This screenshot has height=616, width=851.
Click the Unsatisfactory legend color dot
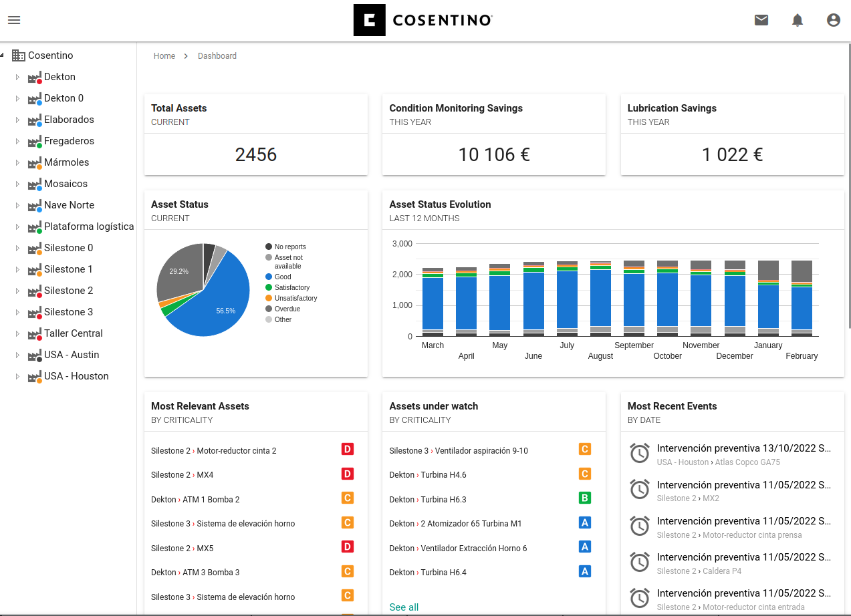tap(269, 298)
